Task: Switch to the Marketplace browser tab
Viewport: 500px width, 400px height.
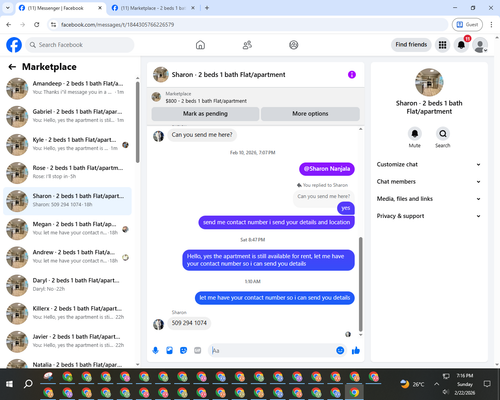Action: point(152,8)
